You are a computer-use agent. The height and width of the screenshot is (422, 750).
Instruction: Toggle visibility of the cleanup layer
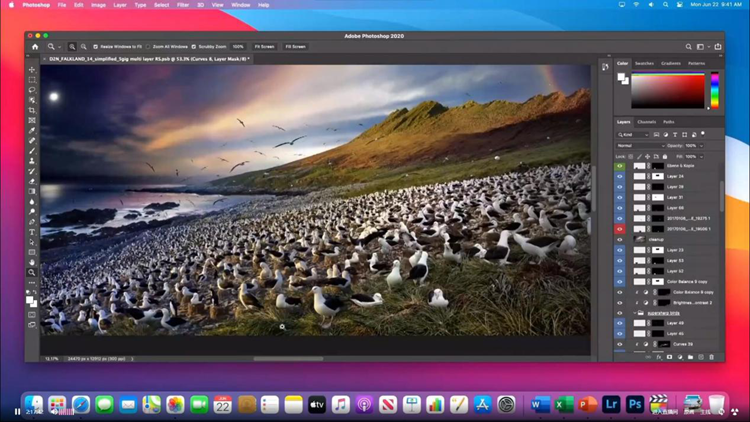619,240
